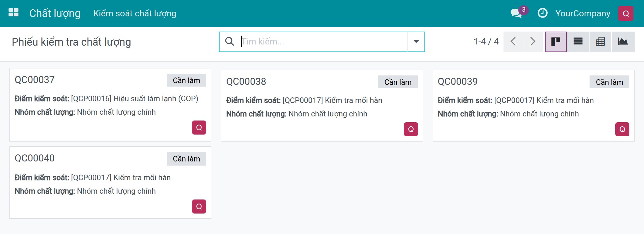The image size is (644, 234).
Task: Click the Phiếu kiểm tra chất lượng heading
Action: pyautogui.click(x=71, y=42)
